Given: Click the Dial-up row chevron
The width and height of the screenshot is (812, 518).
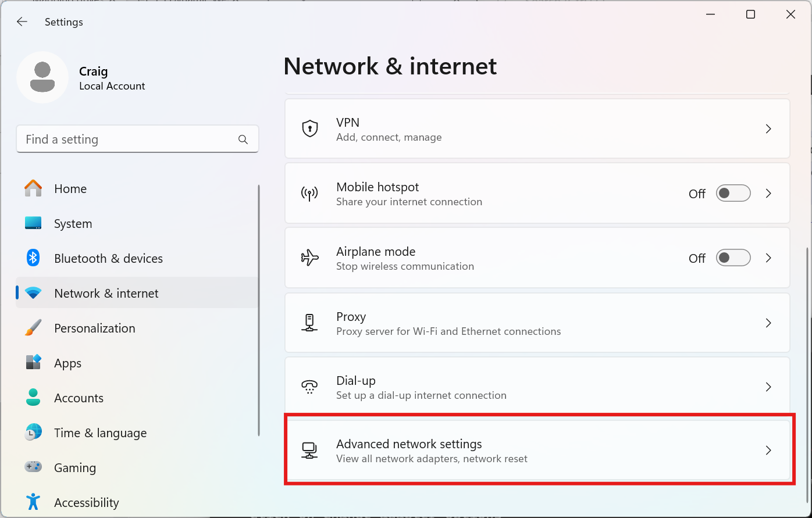Looking at the screenshot, I should (x=768, y=387).
